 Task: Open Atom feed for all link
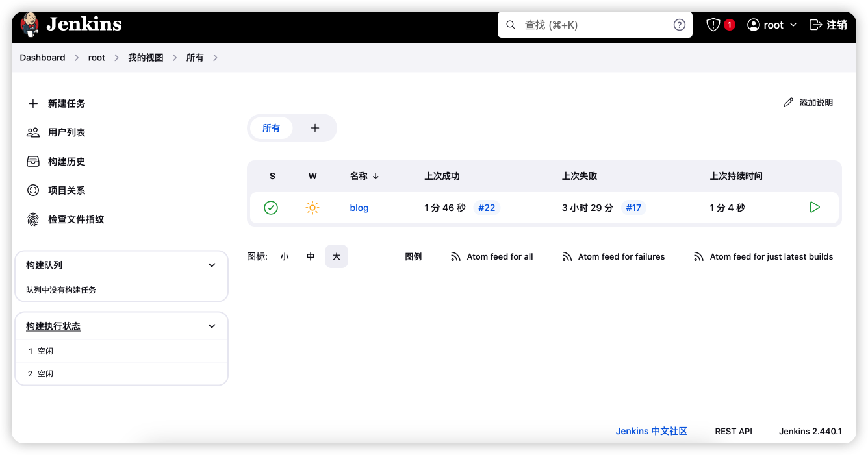coord(500,257)
